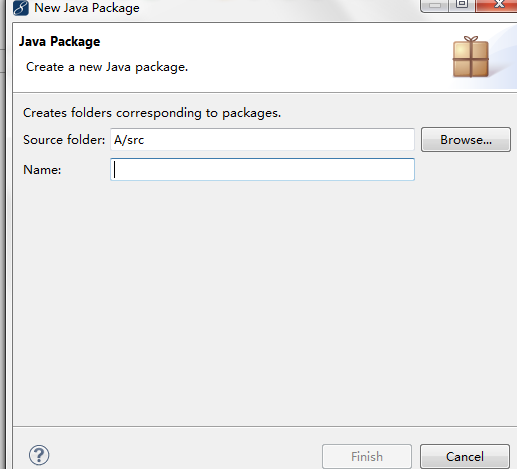
Task: Browse for a source folder
Action: (x=466, y=140)
